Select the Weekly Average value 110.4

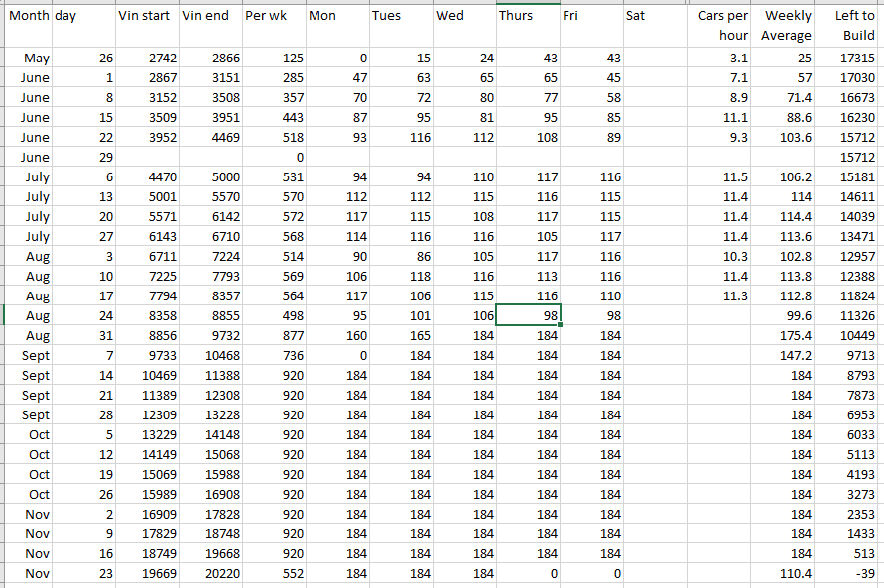(785, 573)
